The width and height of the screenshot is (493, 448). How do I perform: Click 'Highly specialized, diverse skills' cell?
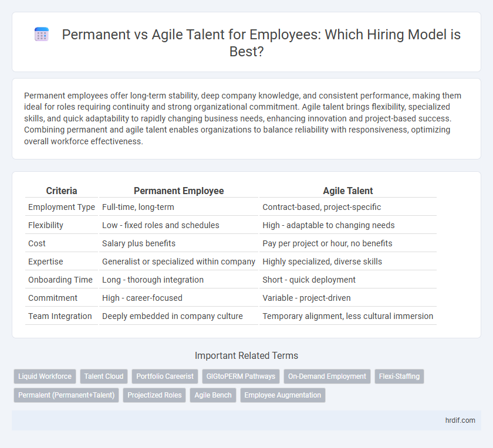[347, 262]
